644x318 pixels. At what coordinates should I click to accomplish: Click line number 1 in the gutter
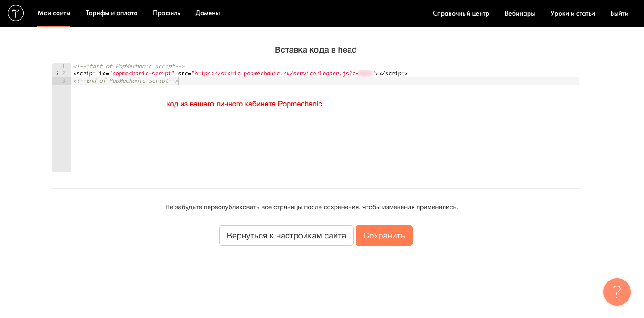63,66
